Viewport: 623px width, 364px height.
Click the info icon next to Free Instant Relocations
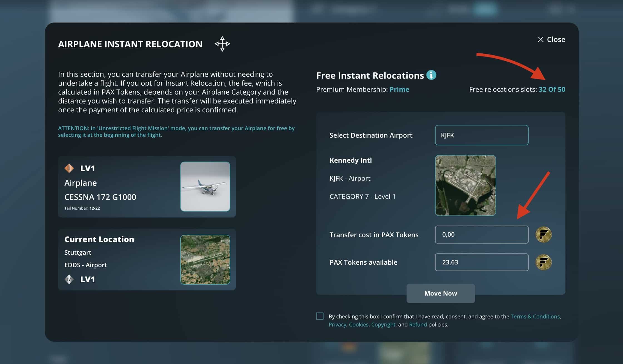431,75
